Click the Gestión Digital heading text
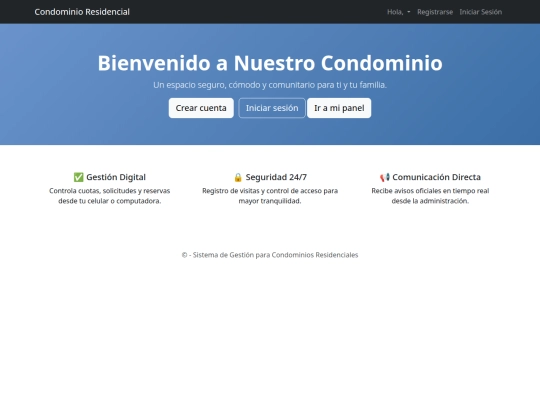Screen dimensions: 540x405 (116, 177)
